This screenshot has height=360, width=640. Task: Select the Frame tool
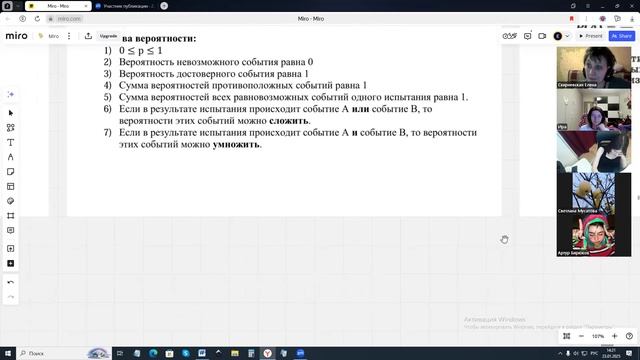pyautogui.click(x=11, y=216)
